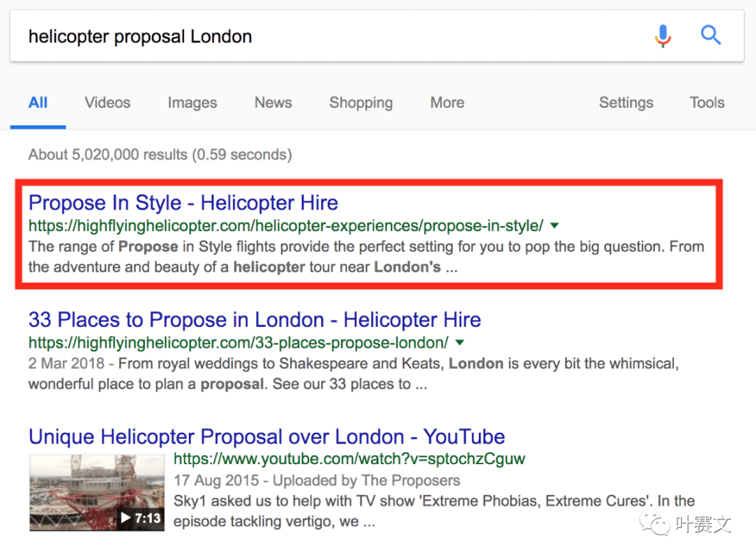Click the 33-places-propose-london URL
The width and height of the screenshot is (756, 558).
tap(239, 343)
